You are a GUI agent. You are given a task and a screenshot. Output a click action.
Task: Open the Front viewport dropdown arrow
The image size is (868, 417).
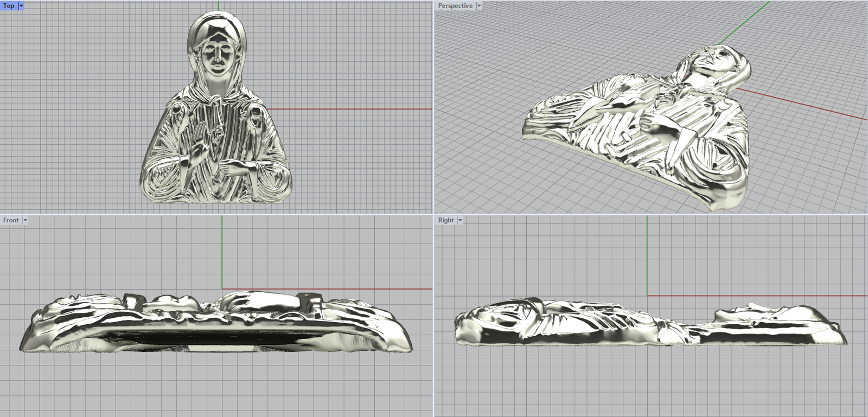25,221
